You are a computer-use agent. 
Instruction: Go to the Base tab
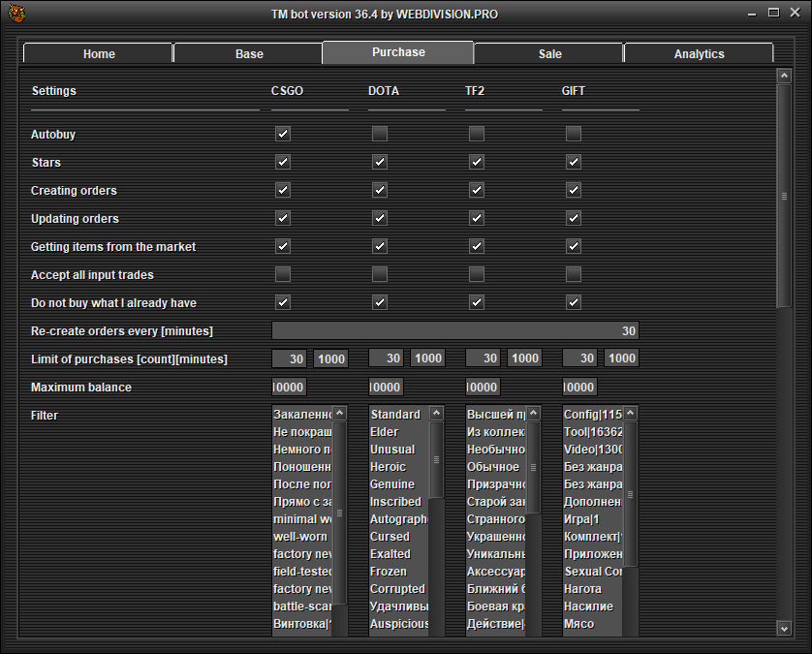[249, 54]
